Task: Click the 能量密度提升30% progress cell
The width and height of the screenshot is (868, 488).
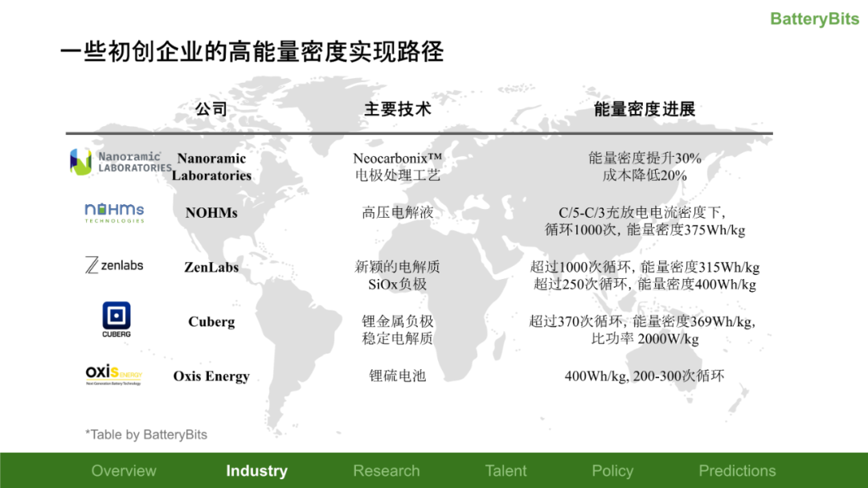Action: [645, 166]
